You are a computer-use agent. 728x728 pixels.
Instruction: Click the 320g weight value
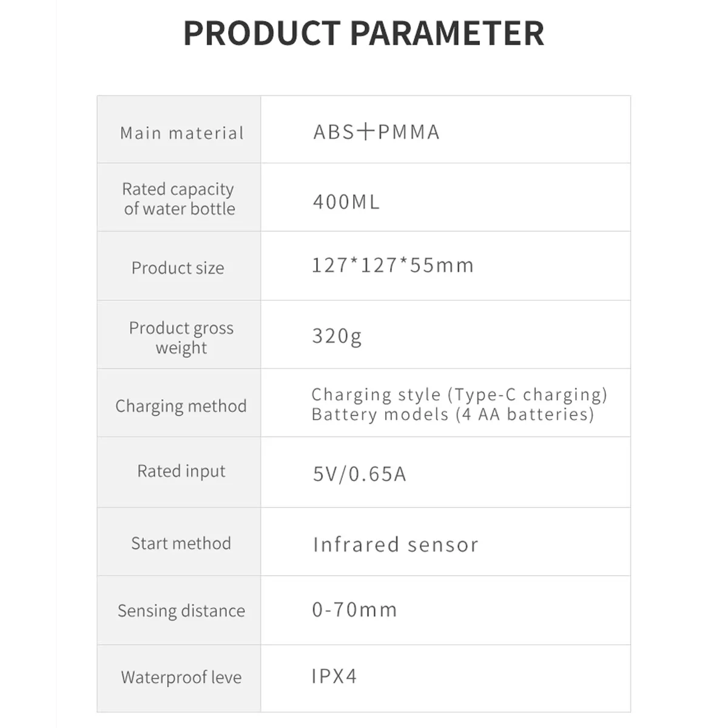coord(337,335)
